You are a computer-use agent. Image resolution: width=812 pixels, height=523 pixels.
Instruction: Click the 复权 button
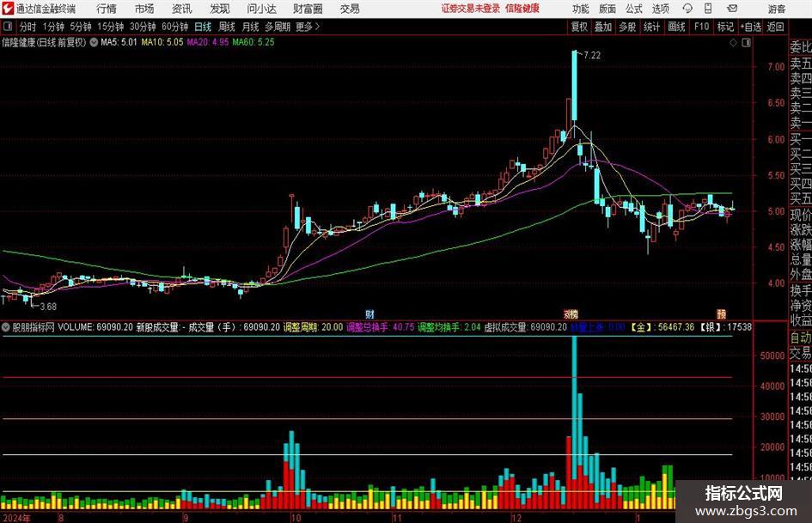point(579,27)
